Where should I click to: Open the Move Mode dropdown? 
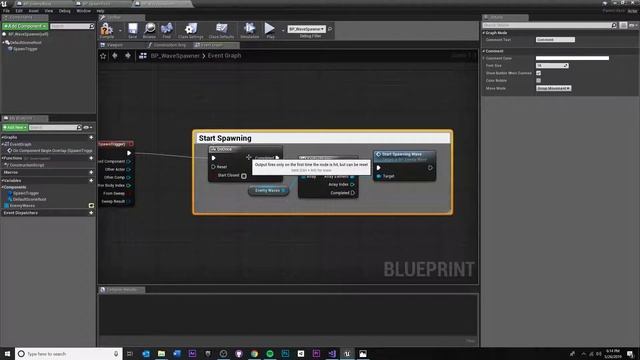tap(553, 88)
